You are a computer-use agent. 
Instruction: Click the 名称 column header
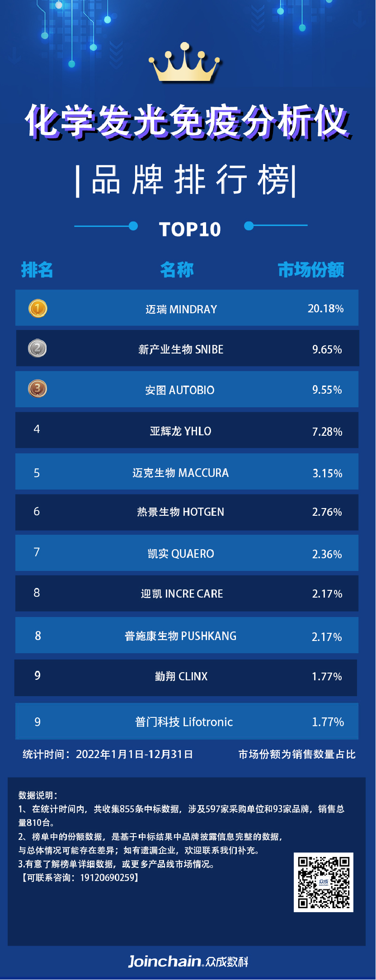coord(177,270)
